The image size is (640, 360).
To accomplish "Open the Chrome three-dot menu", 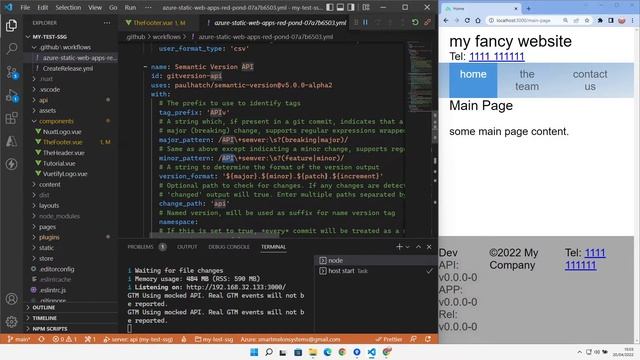I will 633,20.
